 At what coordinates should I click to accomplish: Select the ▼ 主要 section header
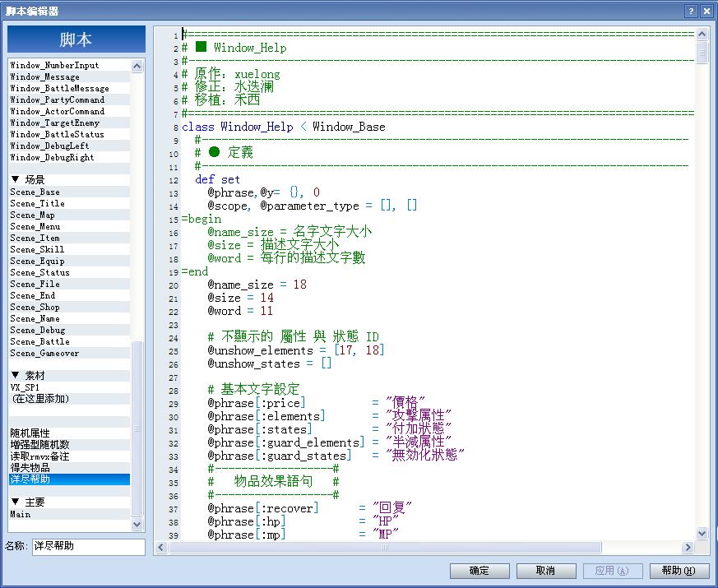(x=69, y=502)
